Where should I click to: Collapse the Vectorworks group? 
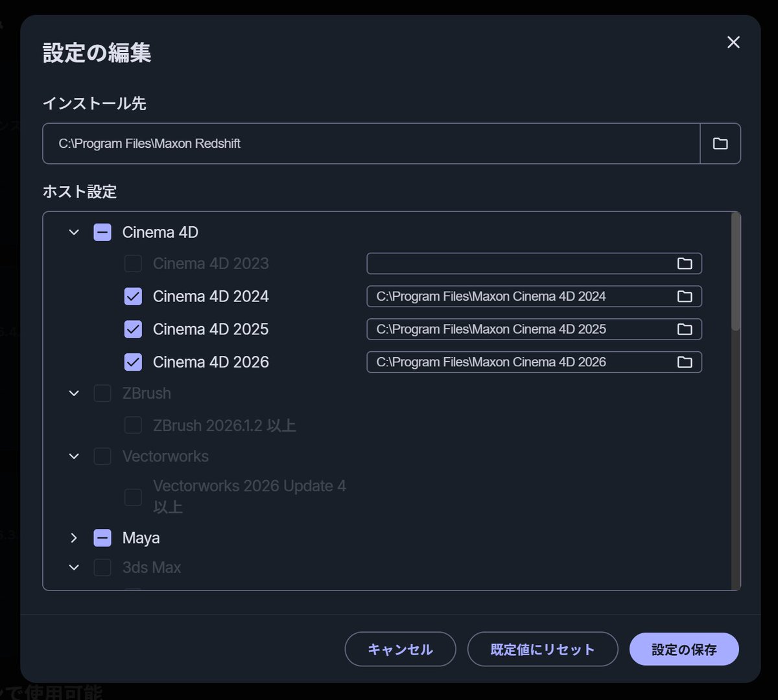(74, 456)
